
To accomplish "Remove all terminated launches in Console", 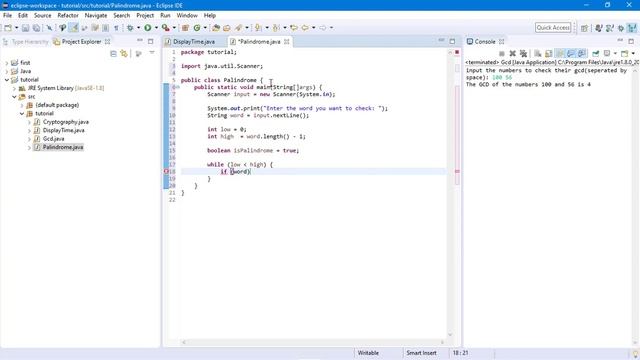I will pos(523,53).
